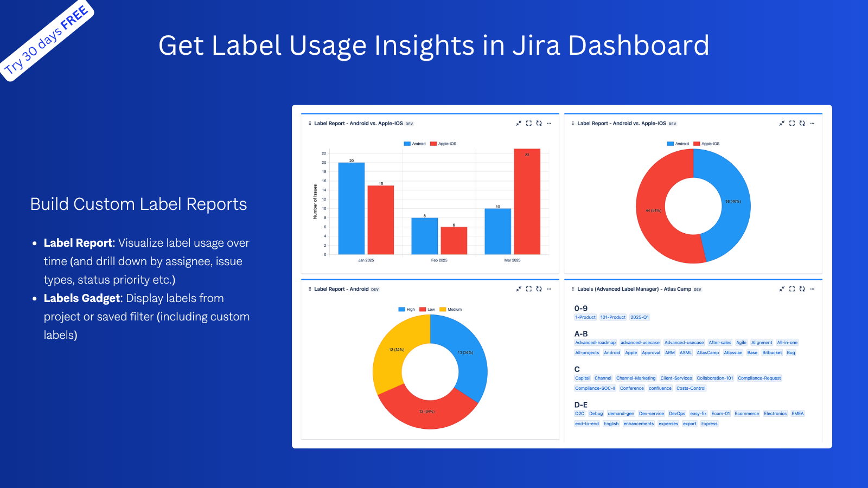Click the Mar 2025 Apple-IOS bar (23)
Image resolution: width=868 pixels, height=488 pixels.
527,202
